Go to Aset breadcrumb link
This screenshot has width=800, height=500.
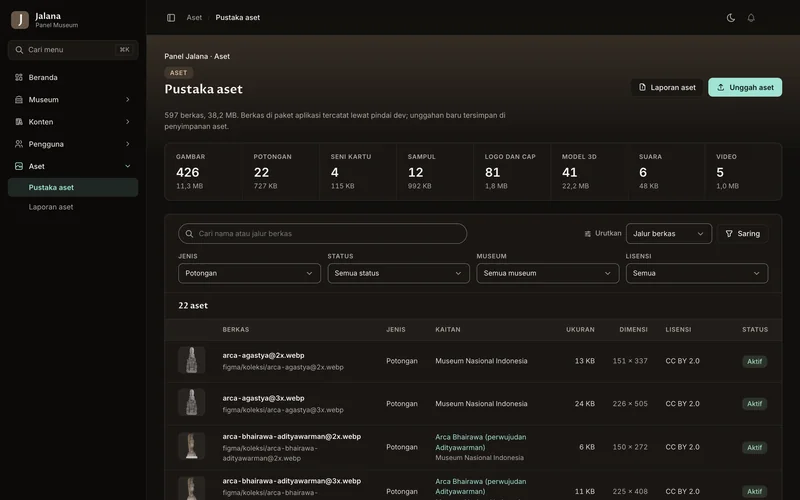(194, 18)
